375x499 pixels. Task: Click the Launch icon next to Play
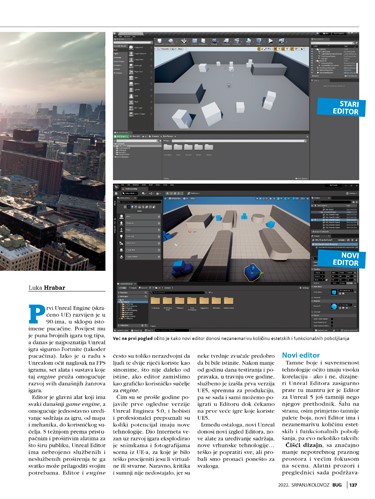click(x=281, y=41)
